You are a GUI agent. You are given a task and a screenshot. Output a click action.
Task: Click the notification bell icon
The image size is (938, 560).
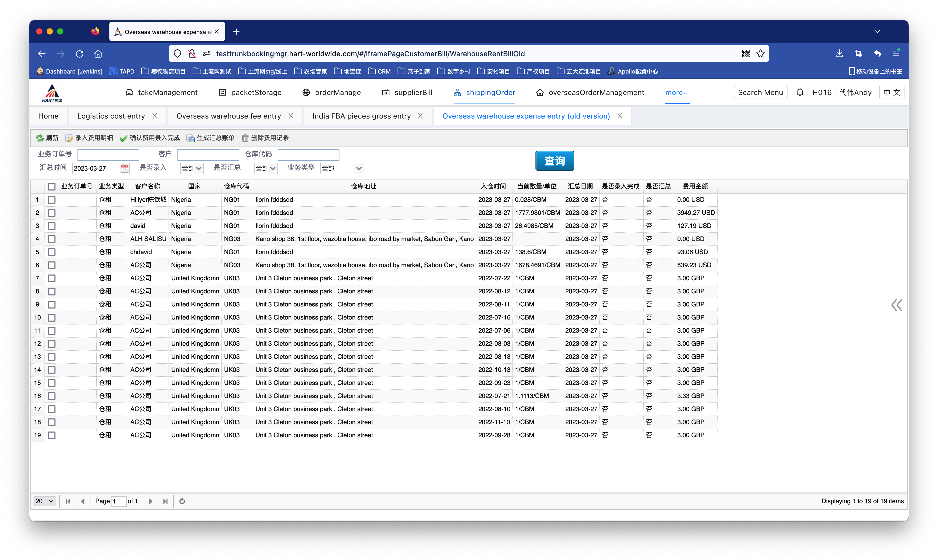click(x=800, y=92)
